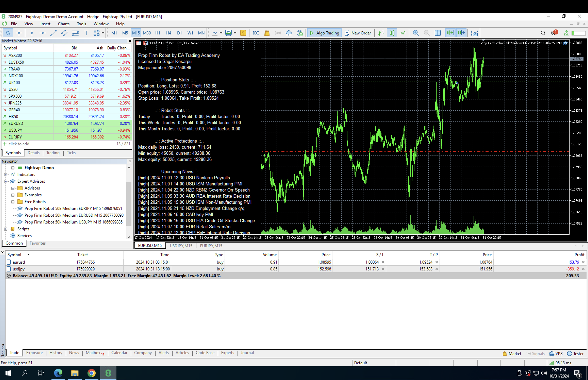The height and width of the screenshot is (380, 588).
Task: Open the Tester link in Toolbox
Action: (575, 354)
